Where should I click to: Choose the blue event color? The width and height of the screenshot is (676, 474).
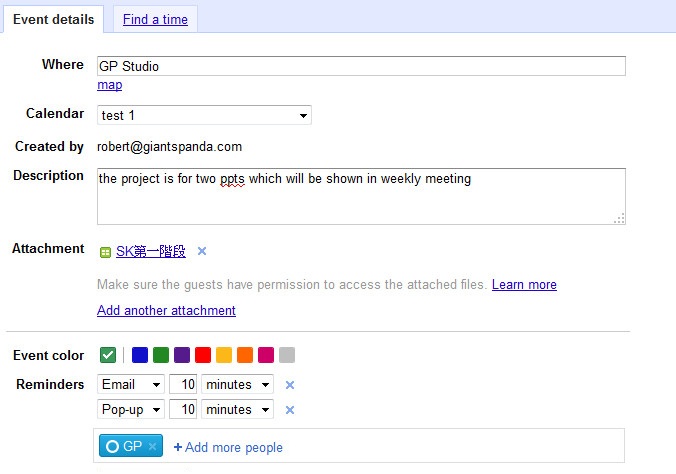pos(140,355)
